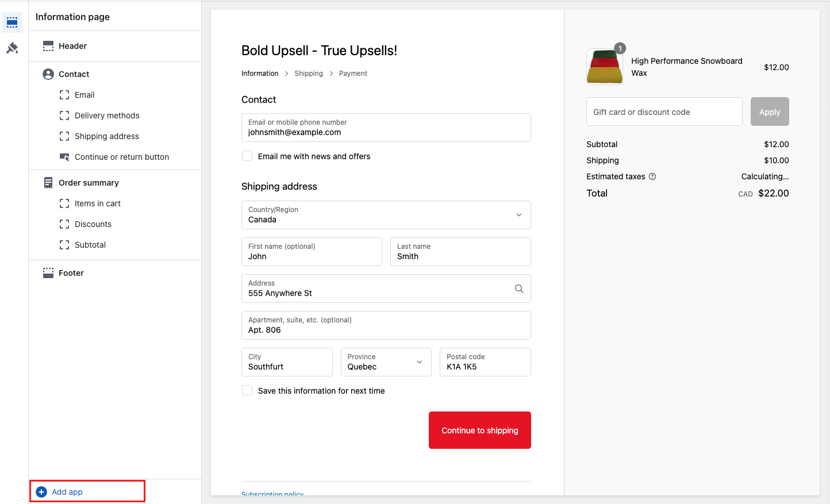The image size is (830, 504).
Task: Click the Apply discount button
Action: (770, 111)
